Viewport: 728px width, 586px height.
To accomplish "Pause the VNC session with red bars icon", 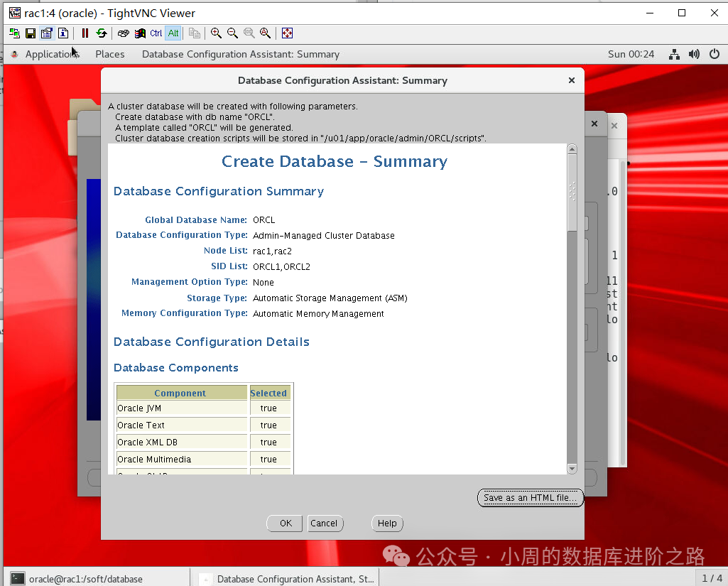I will (85, 33).
